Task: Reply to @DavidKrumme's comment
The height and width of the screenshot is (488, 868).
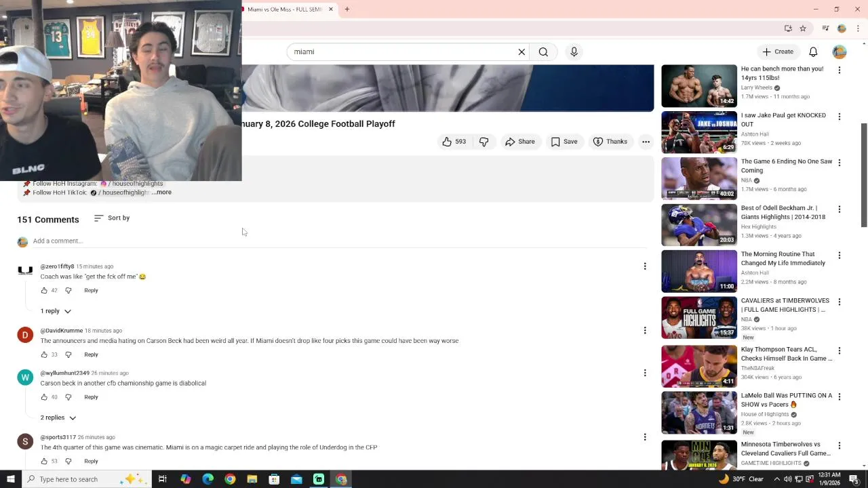Action: tap(91, 354)
